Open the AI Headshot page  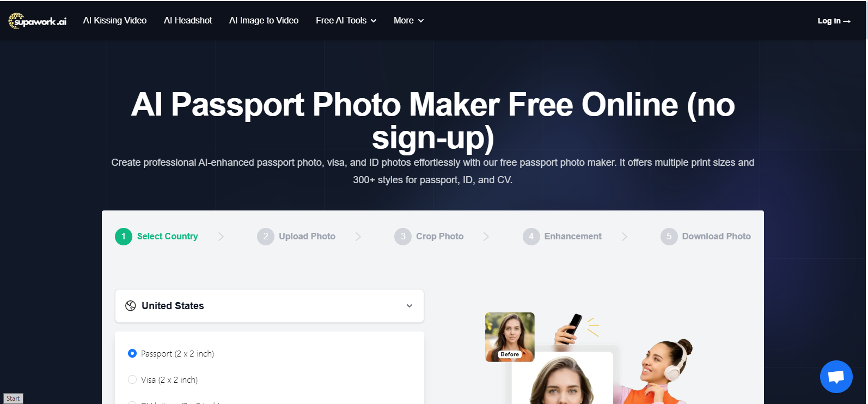188,21
